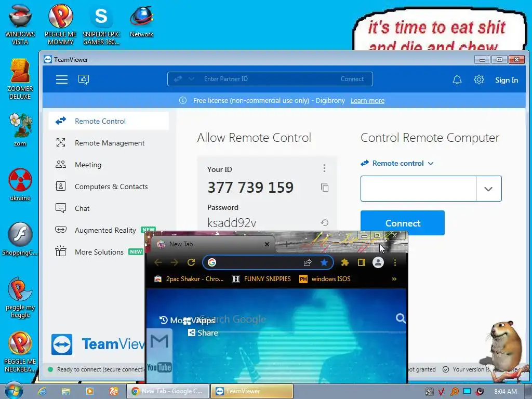532x399 pixels.
Task: Open Computers & Contacts in the sidebar
Action: click(109, 187)
